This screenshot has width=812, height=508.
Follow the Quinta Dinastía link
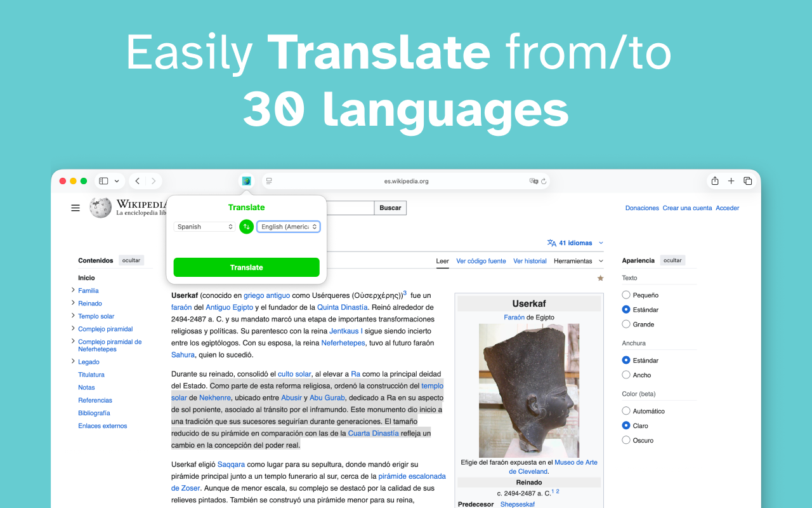point(342,307)
